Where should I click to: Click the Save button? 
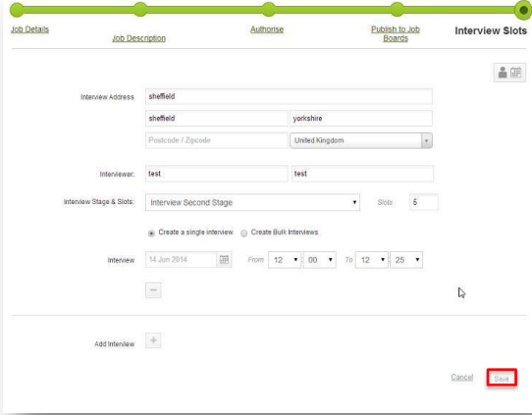pyautogui.click(x=502, y=378)
